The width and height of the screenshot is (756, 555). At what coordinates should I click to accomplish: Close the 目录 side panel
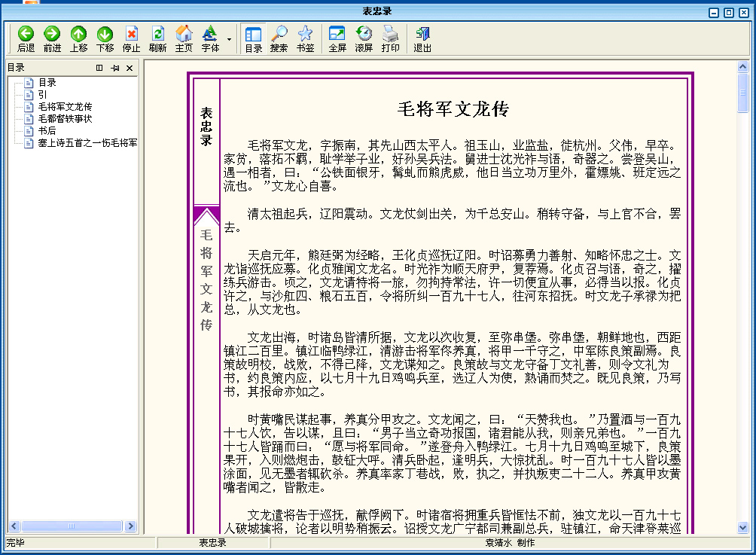[130, 68]
